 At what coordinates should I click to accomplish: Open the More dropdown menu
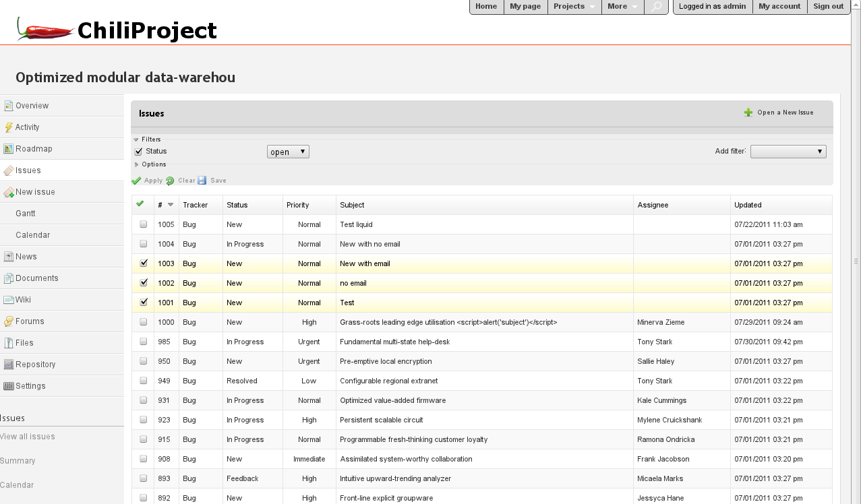(x=623, y=7)
